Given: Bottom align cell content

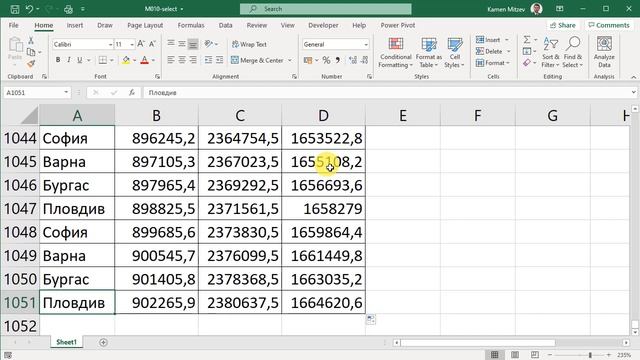Looking at the screenshot, I should (x=193, y=43).
